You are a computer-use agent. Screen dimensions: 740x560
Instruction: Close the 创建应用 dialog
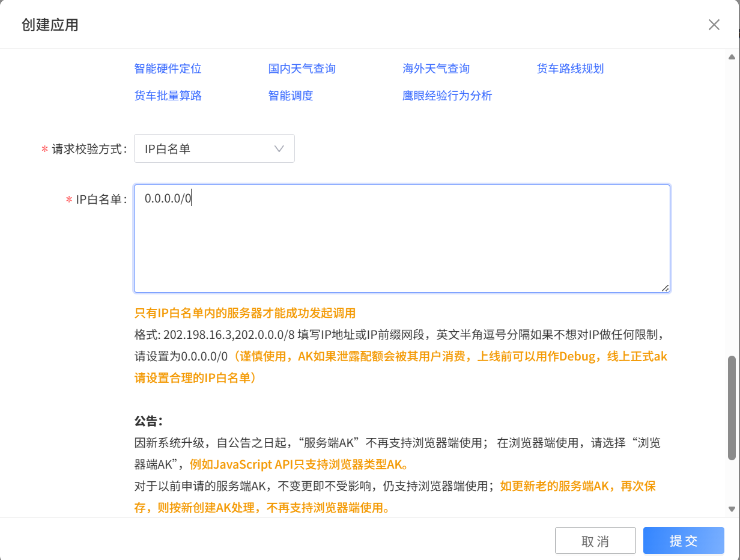[714, 25]
